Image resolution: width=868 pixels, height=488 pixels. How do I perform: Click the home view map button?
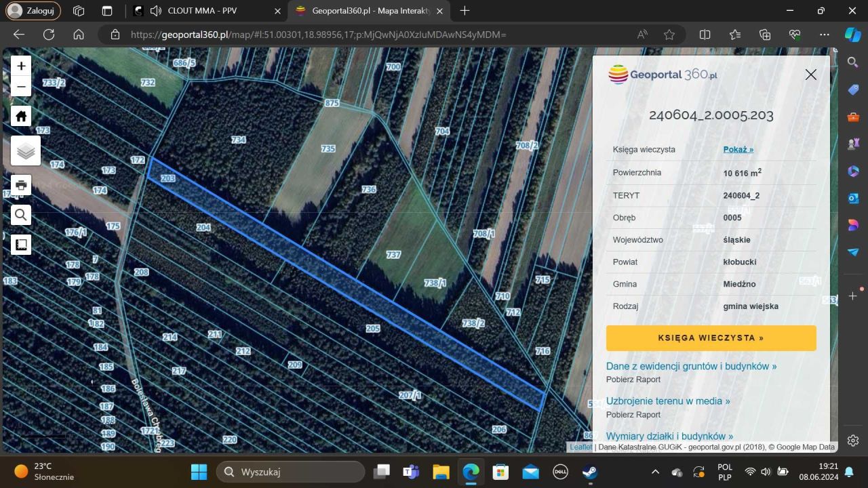click(21, 116)
